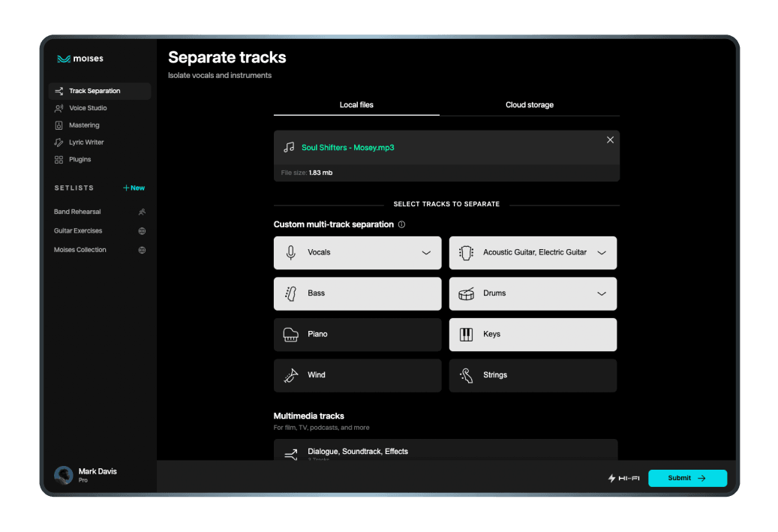Screen dimensions: 778x532
Task: Remove the Soul Shifters - Mosey.mp3 file
Action: (x=610, y=140)
